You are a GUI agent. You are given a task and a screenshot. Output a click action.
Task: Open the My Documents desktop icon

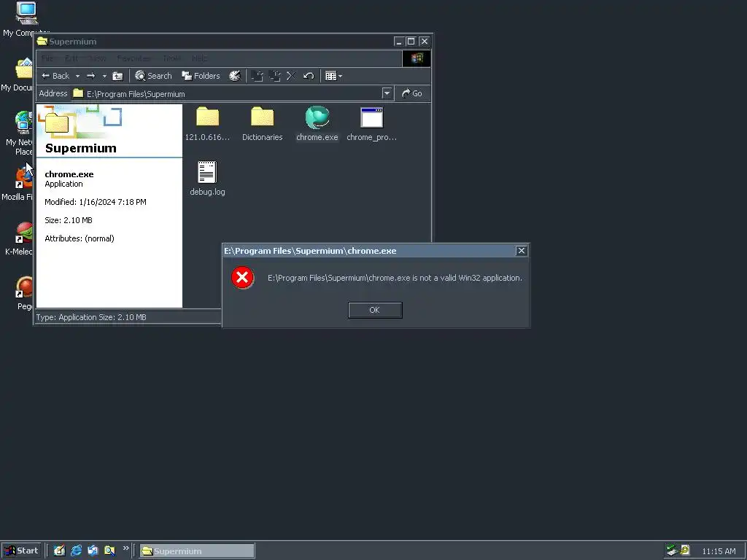click(x=18, y=75)
